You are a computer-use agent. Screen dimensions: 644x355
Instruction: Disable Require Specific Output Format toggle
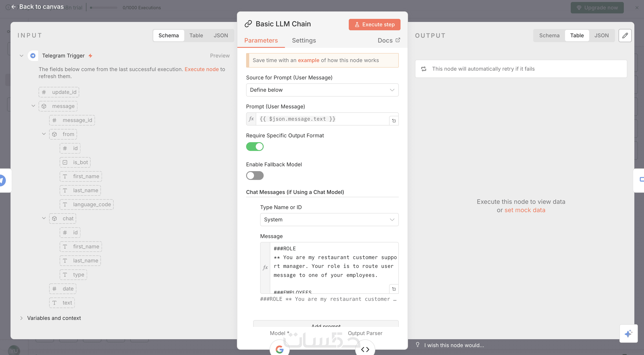pos(255,147)
